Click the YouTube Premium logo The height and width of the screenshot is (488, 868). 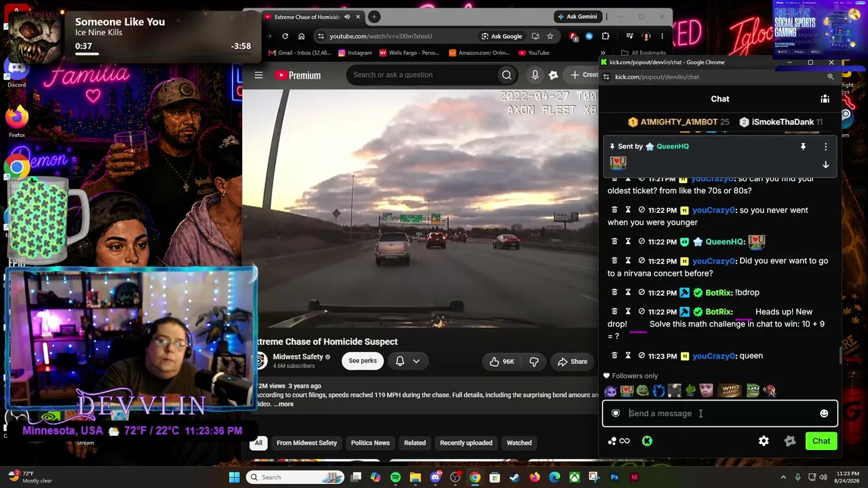[298, 75]
